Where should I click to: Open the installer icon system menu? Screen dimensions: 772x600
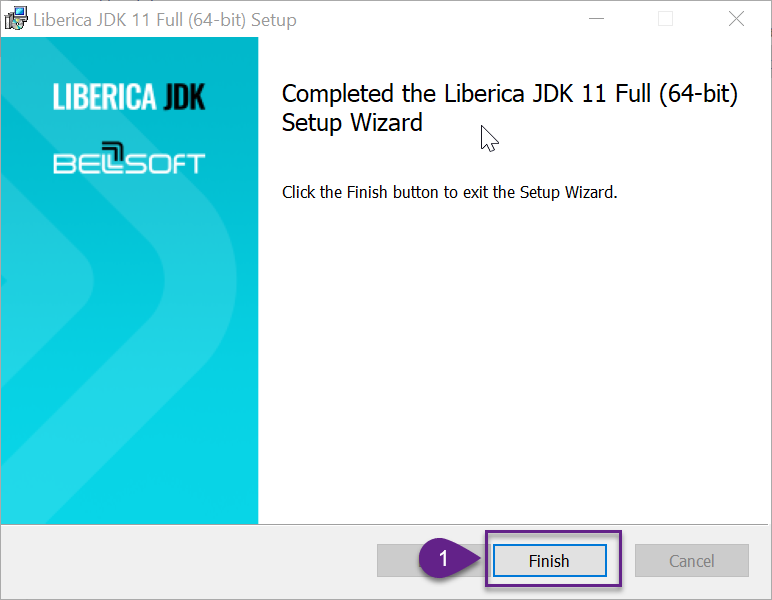[x=16, y=19]
